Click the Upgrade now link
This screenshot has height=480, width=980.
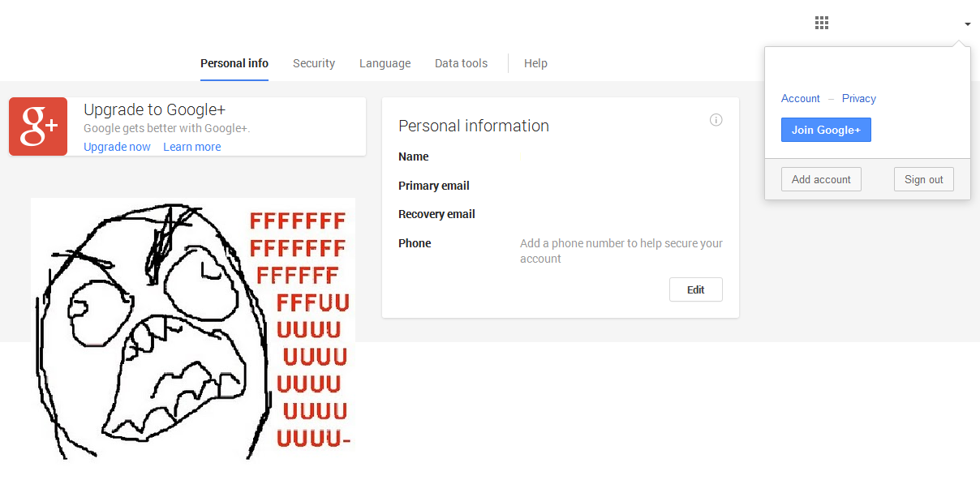click(117, 147)
